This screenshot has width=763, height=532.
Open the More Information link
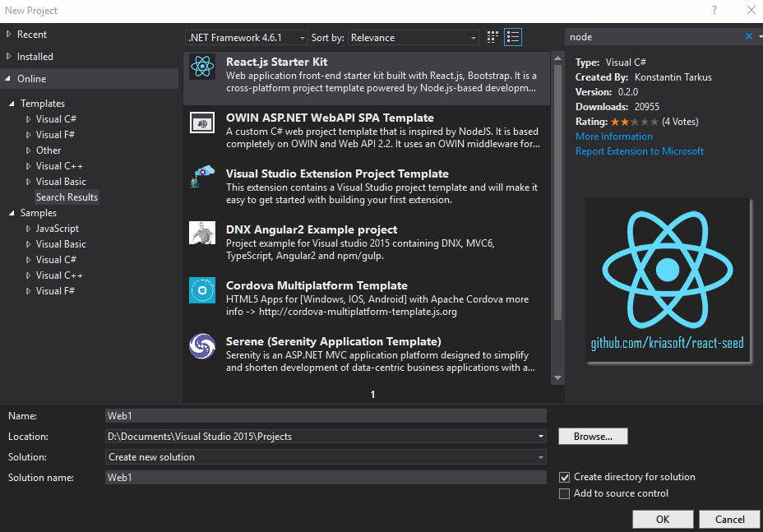(614, 136)
